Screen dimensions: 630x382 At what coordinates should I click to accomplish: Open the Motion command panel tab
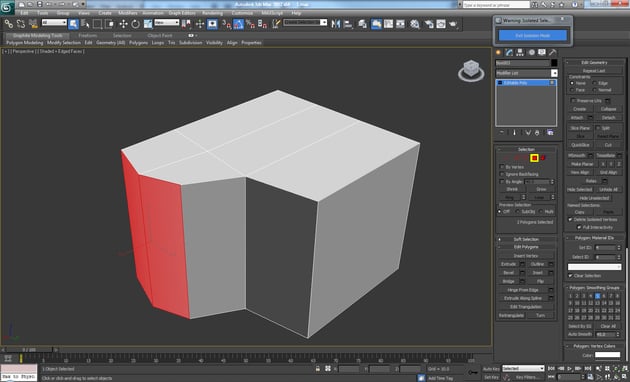point(531,53)
